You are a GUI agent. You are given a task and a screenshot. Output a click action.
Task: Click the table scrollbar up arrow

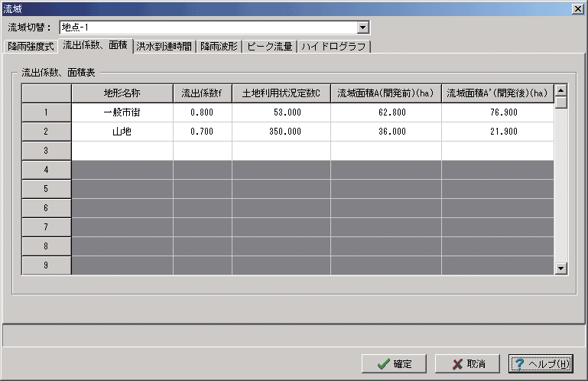click(561, 90)
